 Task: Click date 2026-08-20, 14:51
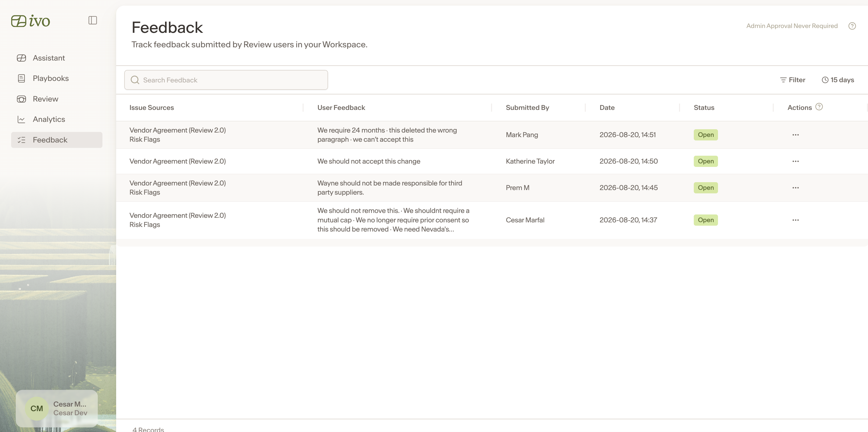pos(627,135)
